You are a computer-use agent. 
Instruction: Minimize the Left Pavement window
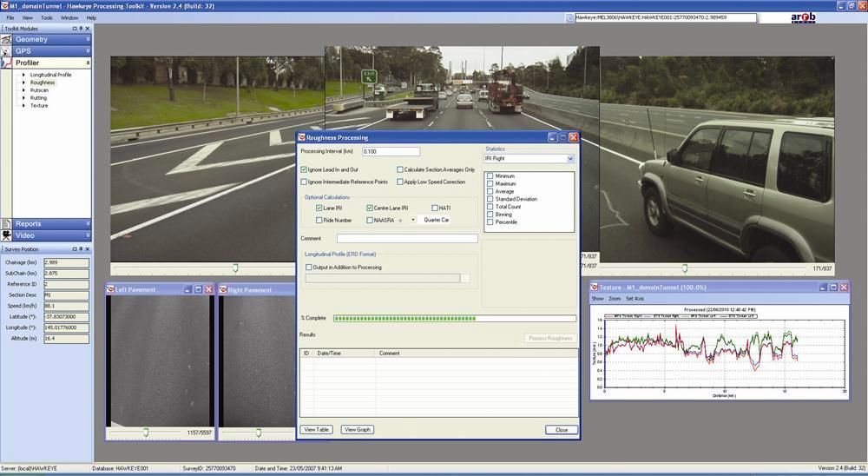[x=187, y=289]
